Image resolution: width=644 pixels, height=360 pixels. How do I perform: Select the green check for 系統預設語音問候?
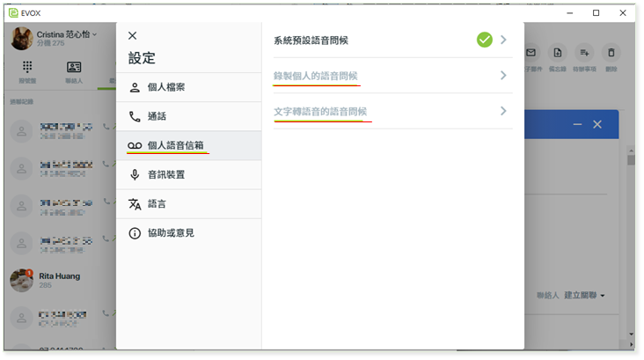click(x=484, y=40)
